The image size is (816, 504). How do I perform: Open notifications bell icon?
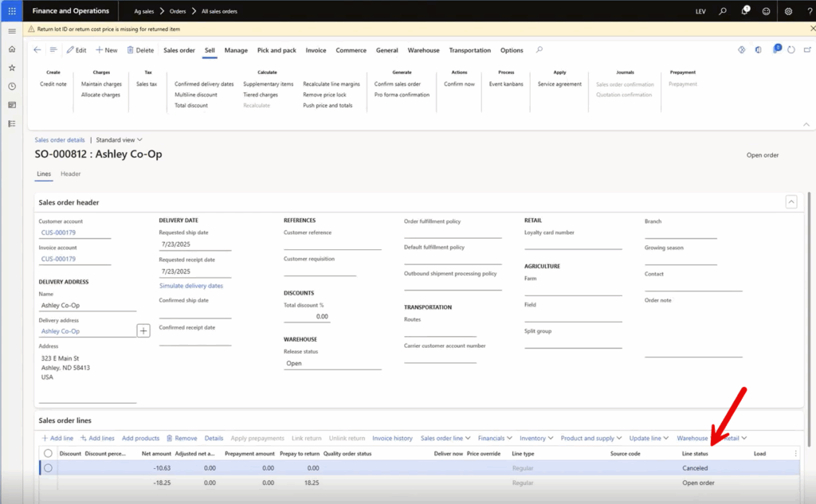click(x=745, y=11)
